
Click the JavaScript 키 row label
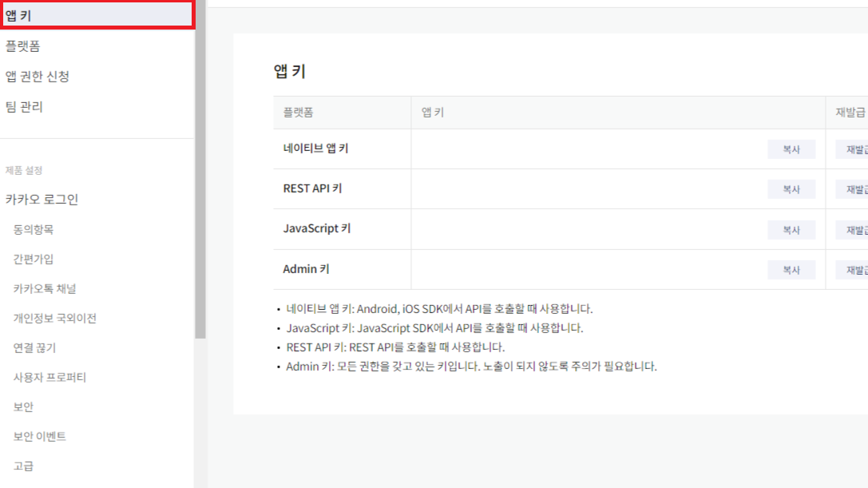[x=317, y=228]
